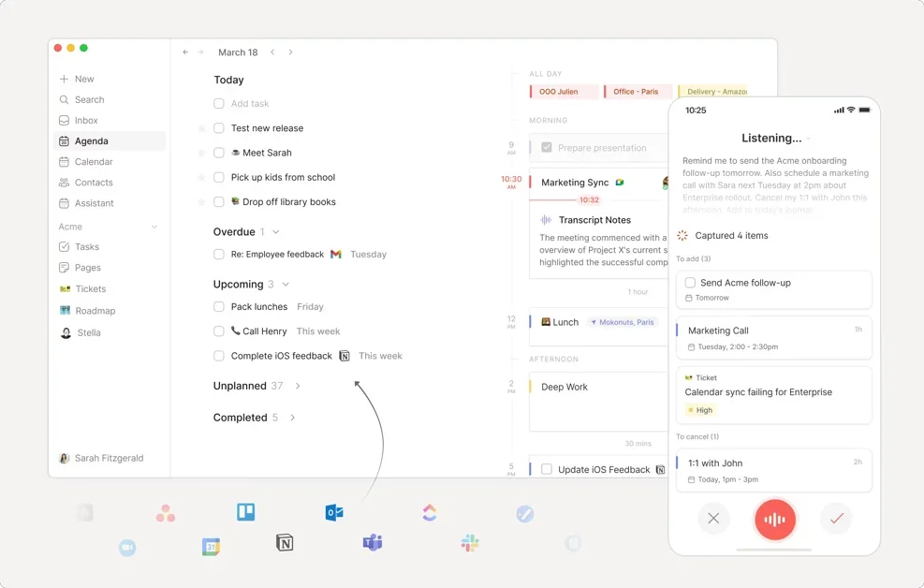Open Contacts from the sidebar
This screenshot has height=588, width=924.
[x=85, y=182]
